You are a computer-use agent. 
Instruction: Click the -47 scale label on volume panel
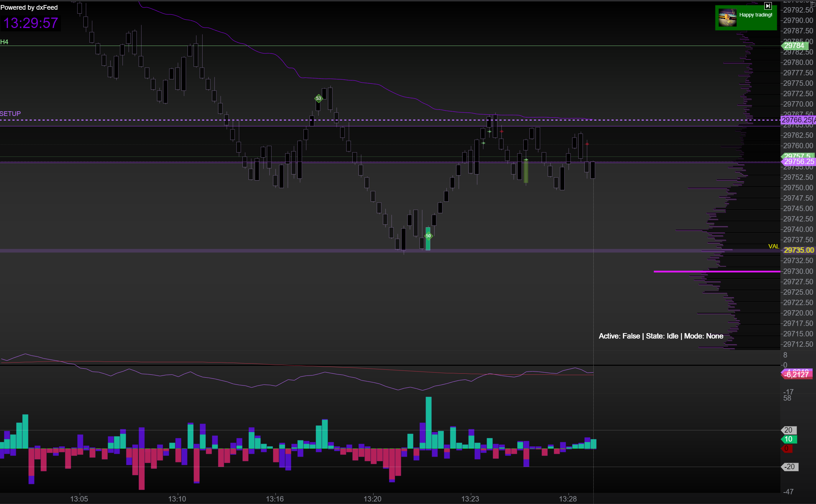point(788,492)
